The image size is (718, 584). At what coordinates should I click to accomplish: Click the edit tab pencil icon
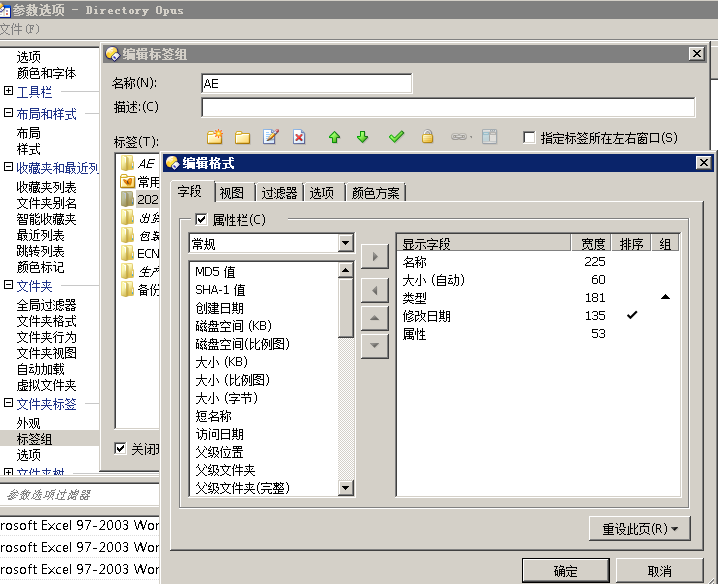pyautogui.click(x=270, y=137)
